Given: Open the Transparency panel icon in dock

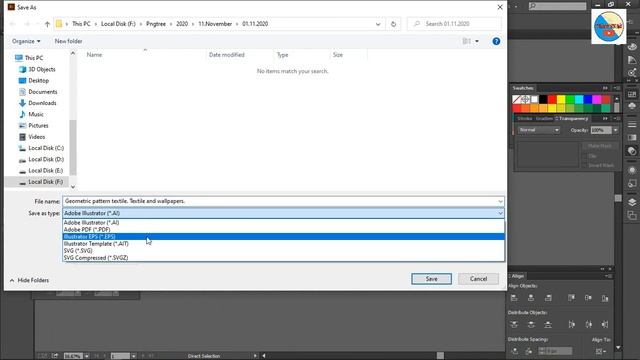Looking at the screenshot, I should 632,151.
